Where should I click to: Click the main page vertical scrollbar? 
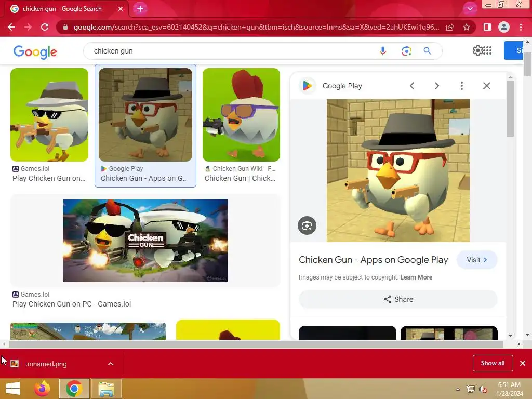tap(527, 64)
